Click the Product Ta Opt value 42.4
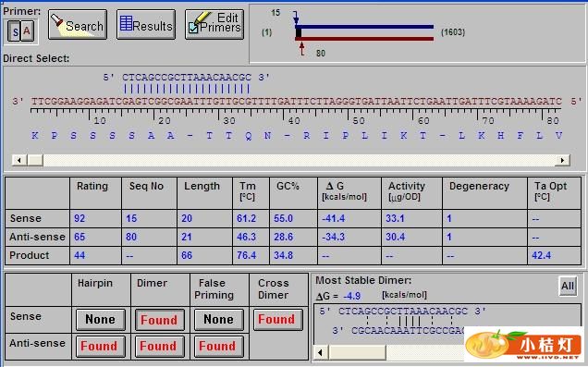Image resolution: width=588 pixels, height=367 pixels. [542, 255]
